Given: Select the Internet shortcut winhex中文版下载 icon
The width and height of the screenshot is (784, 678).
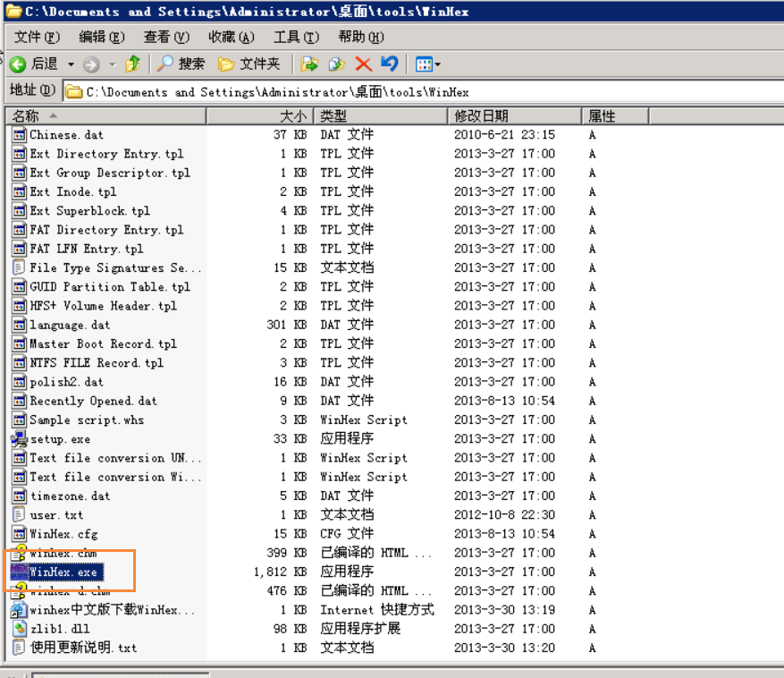Looking at the screenshot, I should click(19, 609).
